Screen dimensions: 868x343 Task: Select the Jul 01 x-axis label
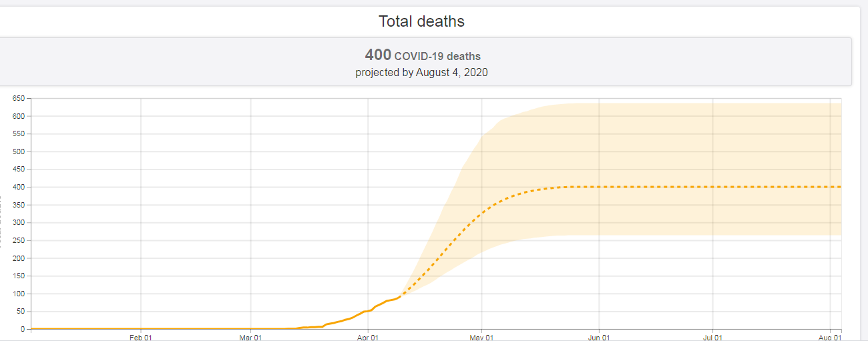click(x=712, y=338)
